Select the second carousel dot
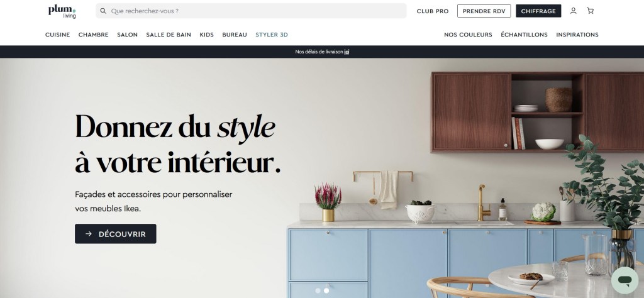The height and width of the screenshot is (298, 644). (326, 290)
